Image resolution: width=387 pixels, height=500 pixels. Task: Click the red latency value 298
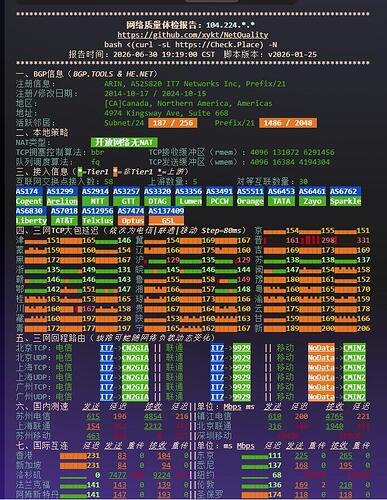pyautogui.click(x=328, y=240)
